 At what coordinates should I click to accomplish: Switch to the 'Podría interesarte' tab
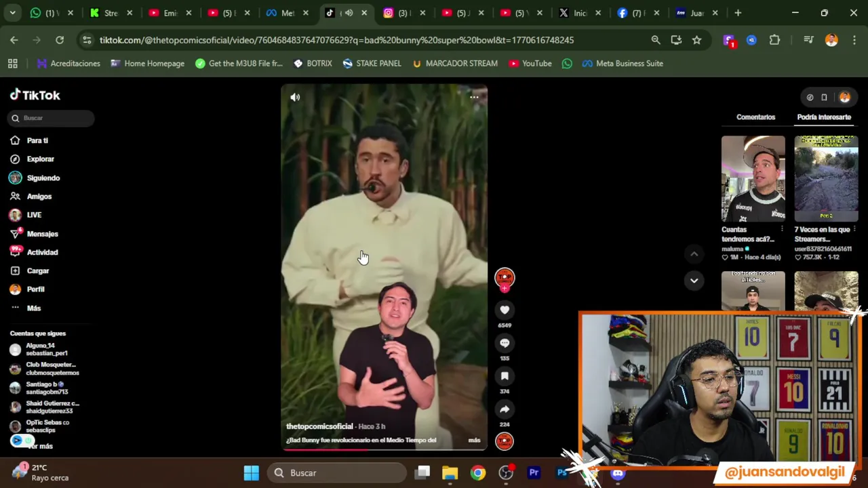824,117
